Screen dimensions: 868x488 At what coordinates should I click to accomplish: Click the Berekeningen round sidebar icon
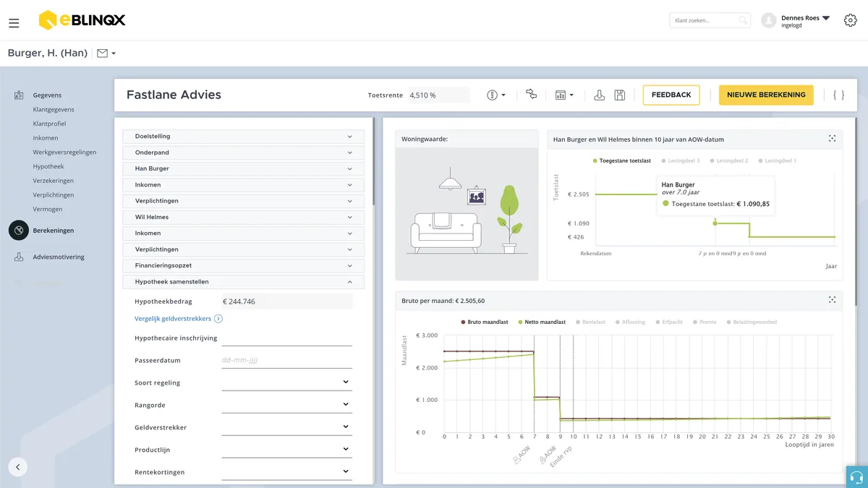point(19,230)
